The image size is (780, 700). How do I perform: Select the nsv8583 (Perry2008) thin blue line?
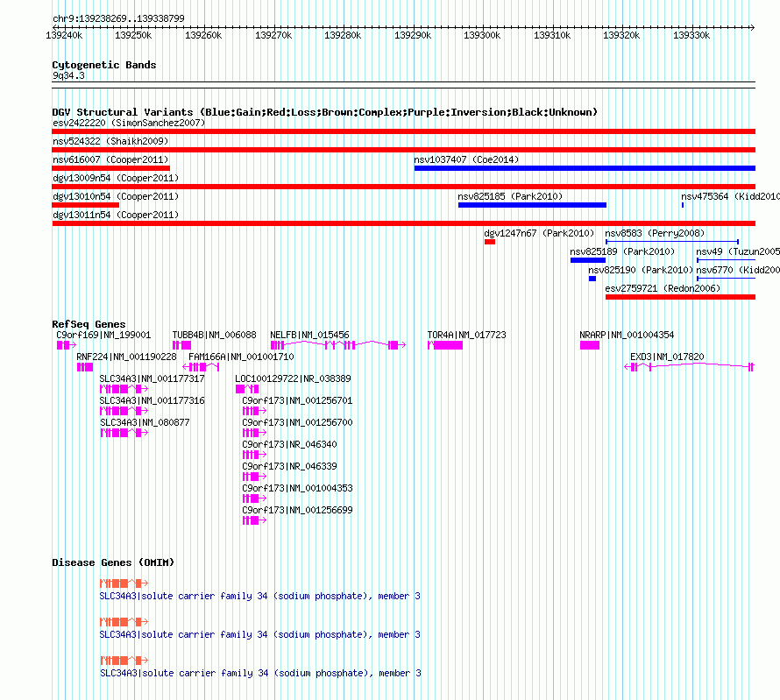pyautogui.click(x=672, y=242)
